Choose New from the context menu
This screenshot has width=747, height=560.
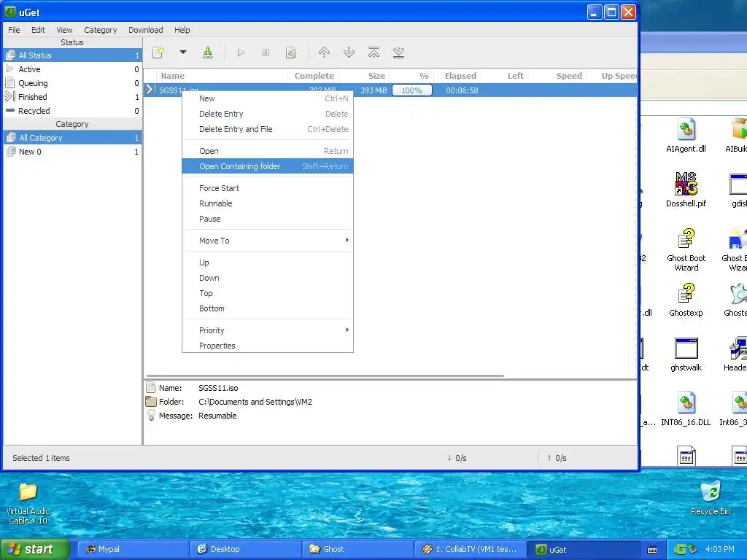(268, 98)
